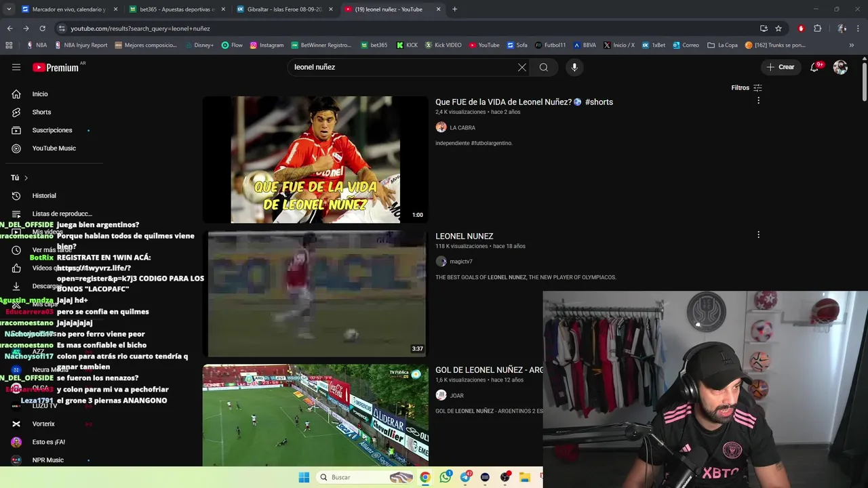This screenshot has height=488, width=868.
Task: Open the account avatar menu
Action: click(x=840, y=67)
